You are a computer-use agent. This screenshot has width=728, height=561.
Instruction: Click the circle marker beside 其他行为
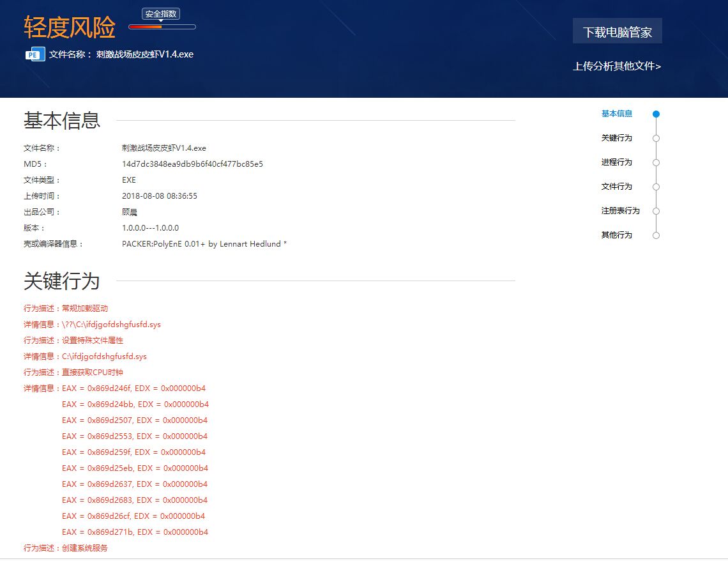(656, 236)
